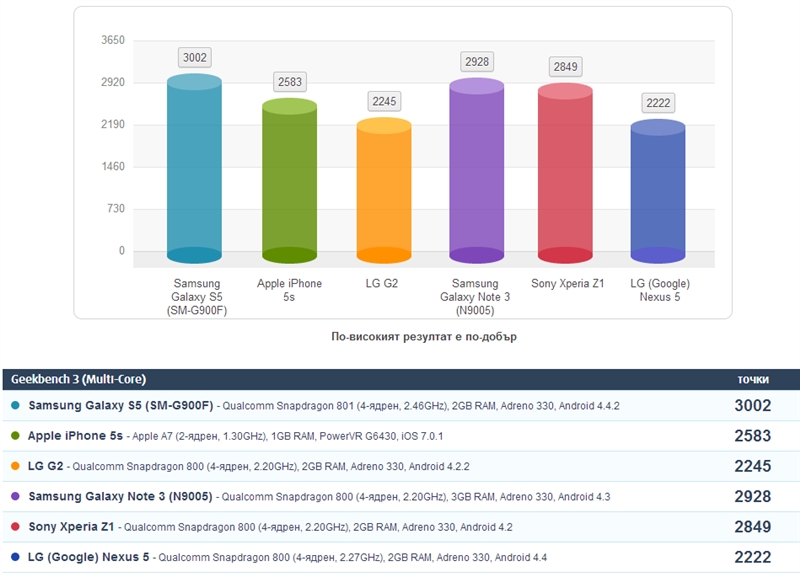Click the purple dot beside Galaxy Note 3 row
800x582 pixels.
[x=15, y=496]
